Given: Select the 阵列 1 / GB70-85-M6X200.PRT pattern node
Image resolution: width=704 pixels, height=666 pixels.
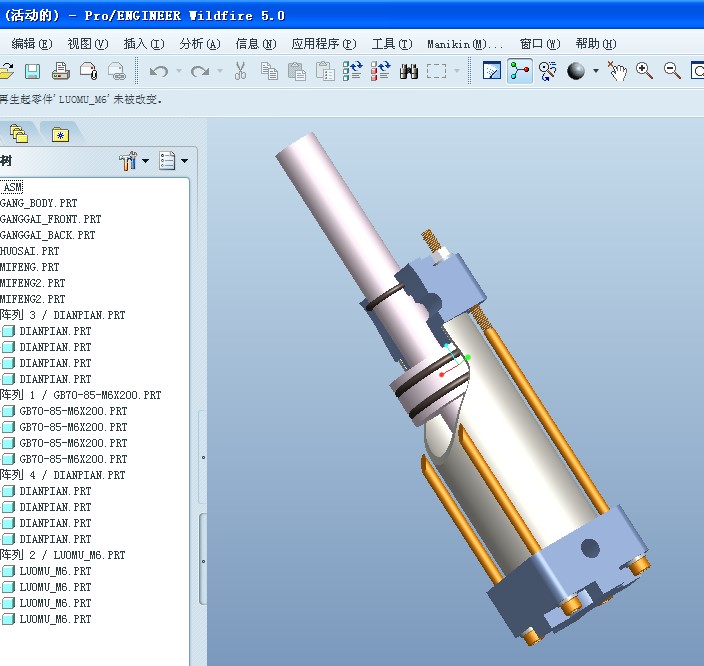Looking at the screenshot, I should (80, 395).
